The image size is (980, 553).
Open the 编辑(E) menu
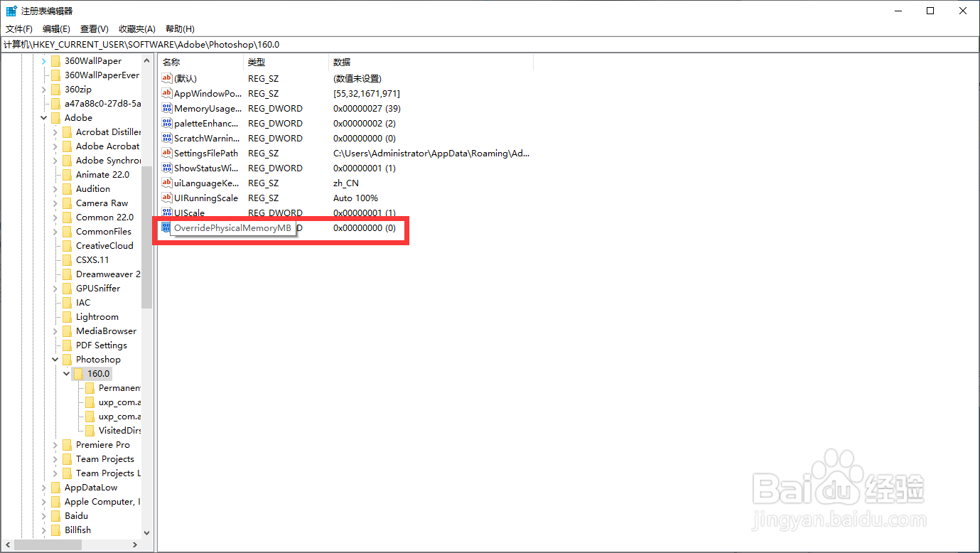pyautogui.click(x=56, y=28)
